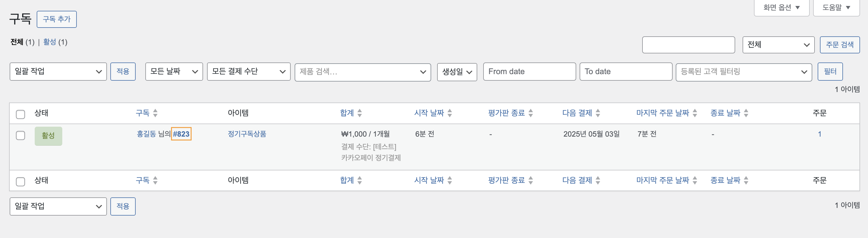
Task: Open subscription link #823
Action: (181, 134)
